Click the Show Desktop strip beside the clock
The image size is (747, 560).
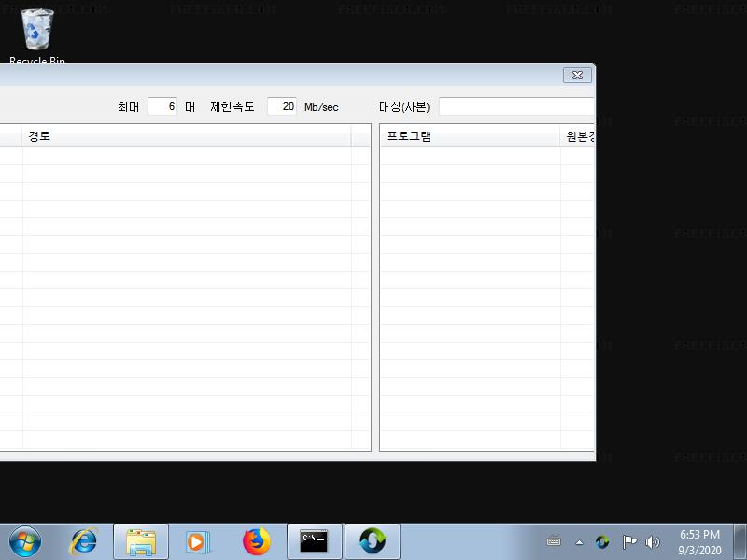pos(740,542)
